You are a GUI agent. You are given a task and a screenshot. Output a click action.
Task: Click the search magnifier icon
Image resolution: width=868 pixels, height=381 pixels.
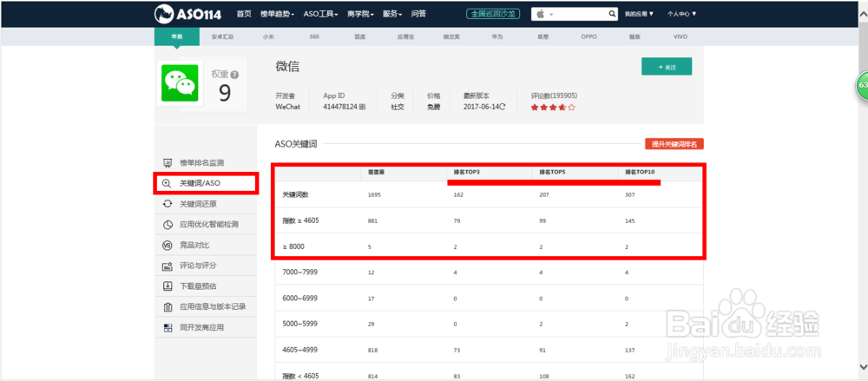click(x=612, y=14)
